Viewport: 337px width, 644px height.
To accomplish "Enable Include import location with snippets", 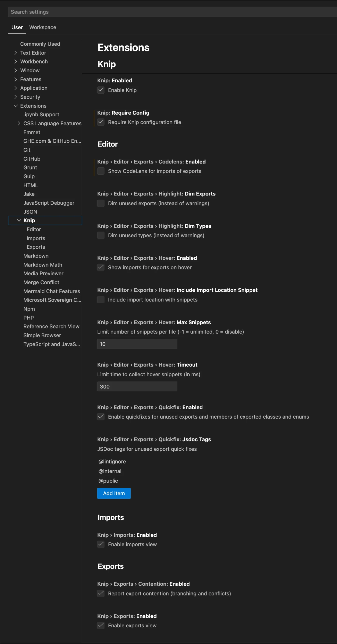I will point(101,299).
